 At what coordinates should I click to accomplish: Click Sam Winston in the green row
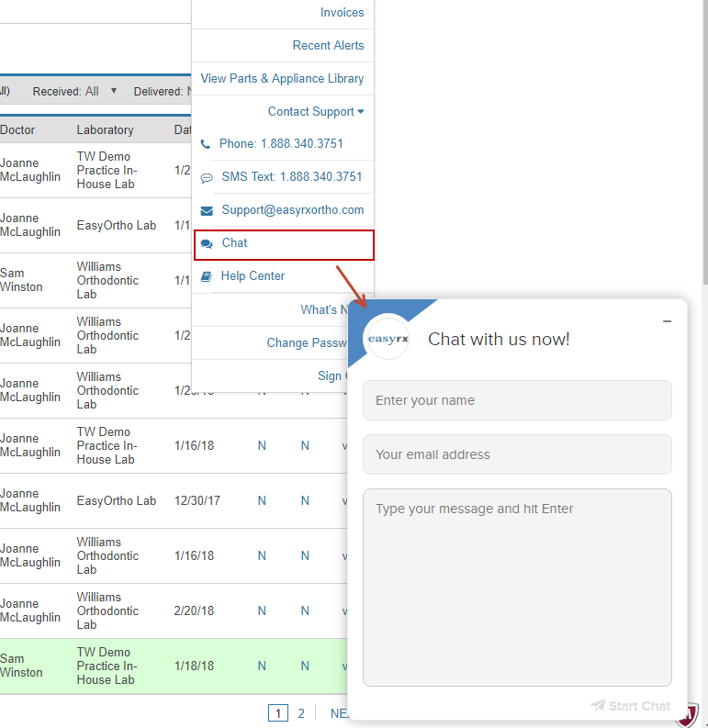(21, 666)
